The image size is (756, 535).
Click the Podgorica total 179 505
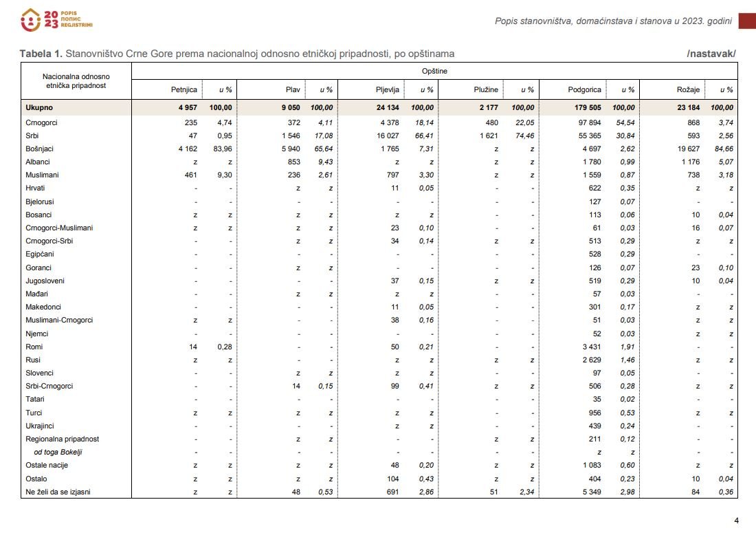click(588, 107)
